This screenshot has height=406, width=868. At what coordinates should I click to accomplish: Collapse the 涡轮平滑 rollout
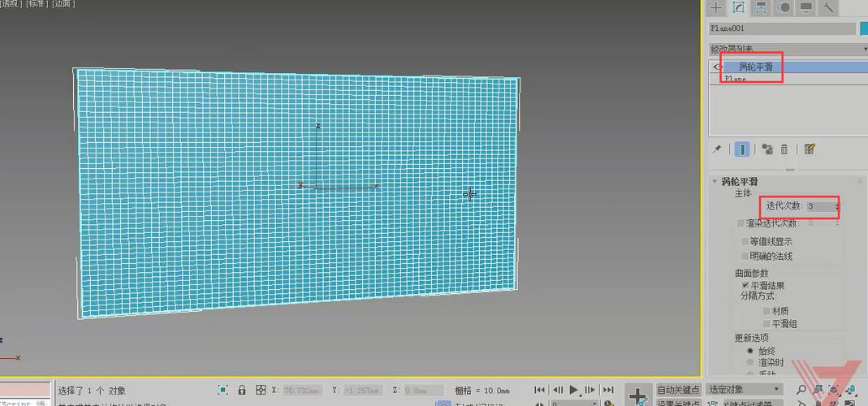[715, 181]
